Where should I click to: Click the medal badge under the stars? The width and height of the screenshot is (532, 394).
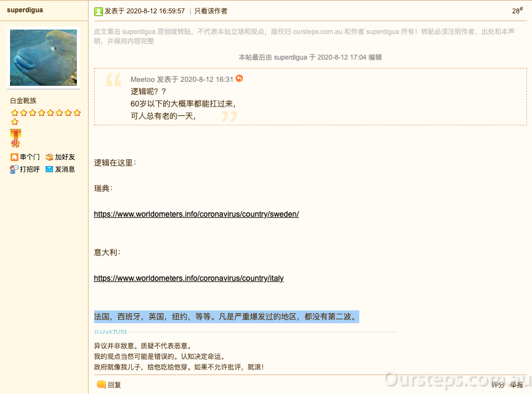[x=15, y=138]
